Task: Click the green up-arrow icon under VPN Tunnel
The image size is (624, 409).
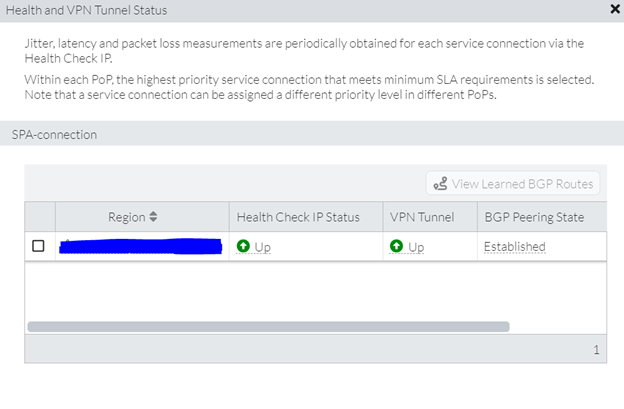Action: pyautogui.click(x=397, y=246)
